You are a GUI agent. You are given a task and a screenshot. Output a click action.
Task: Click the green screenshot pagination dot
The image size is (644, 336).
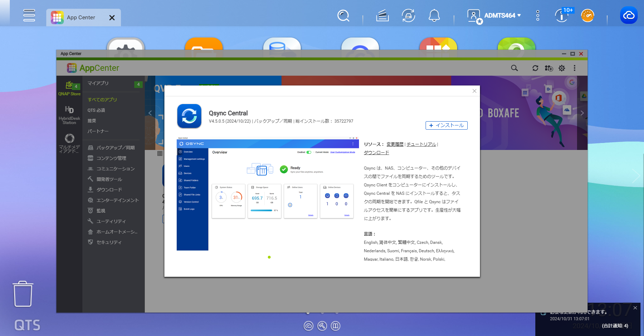[269, 257]
